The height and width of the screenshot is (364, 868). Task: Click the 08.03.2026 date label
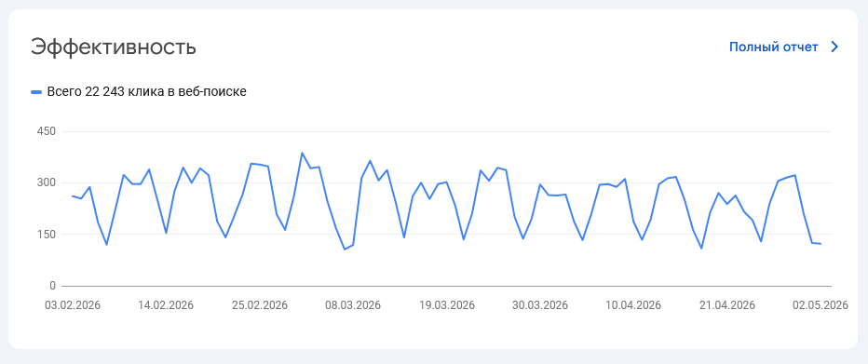[x=353, y=305]
